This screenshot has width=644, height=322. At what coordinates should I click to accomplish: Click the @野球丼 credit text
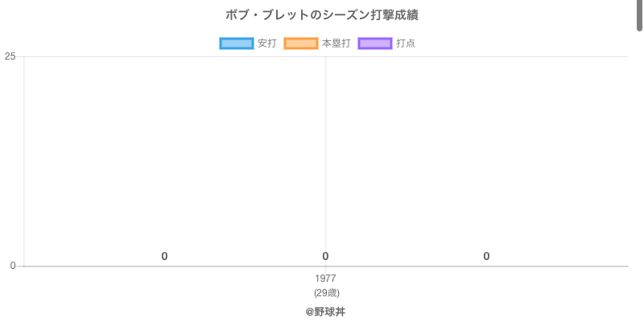pos(325,312)
